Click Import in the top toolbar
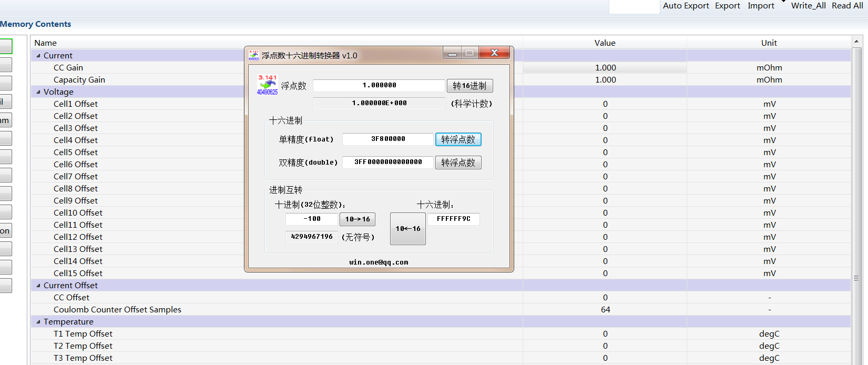Image resolution: width=868 pixels, height=365 pixels. [761, 6]
